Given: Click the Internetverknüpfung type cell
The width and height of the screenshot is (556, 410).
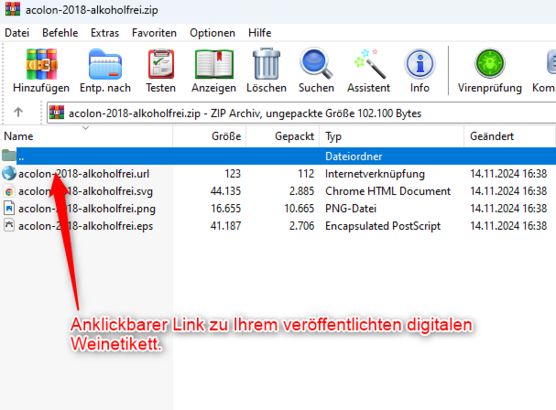Looking at the screenshot, I should coord(375,174).
